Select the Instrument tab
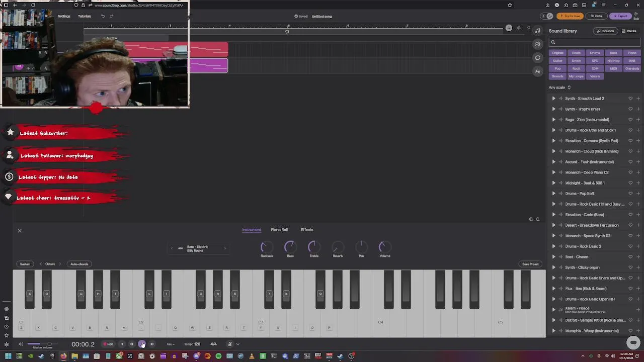 (x=252, y=230)
